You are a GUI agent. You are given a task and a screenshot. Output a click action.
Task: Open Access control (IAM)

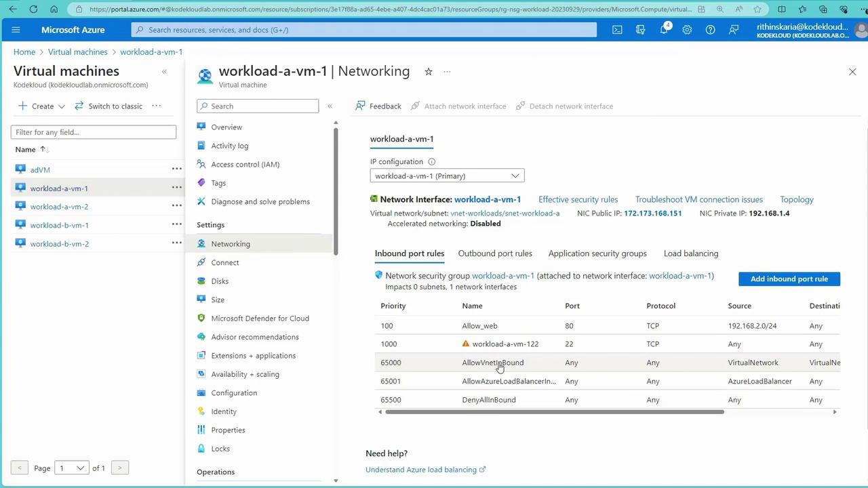(245, 164)
